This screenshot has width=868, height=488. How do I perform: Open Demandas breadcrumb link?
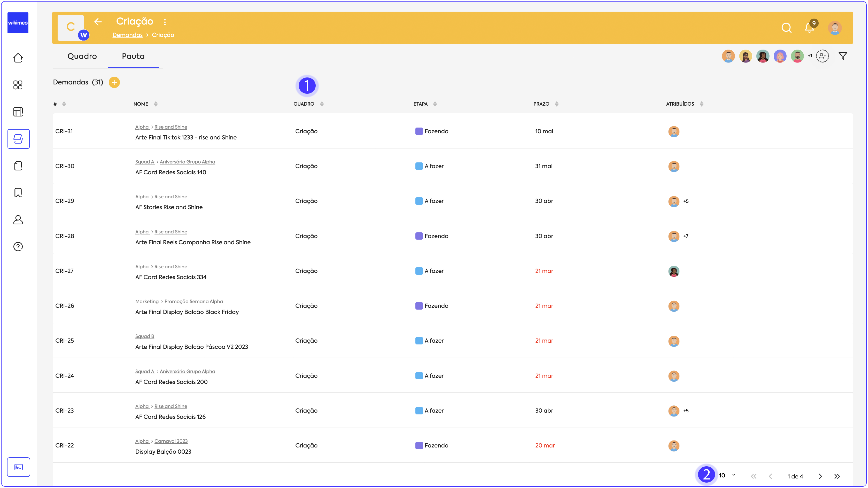(x=127, y=35)
